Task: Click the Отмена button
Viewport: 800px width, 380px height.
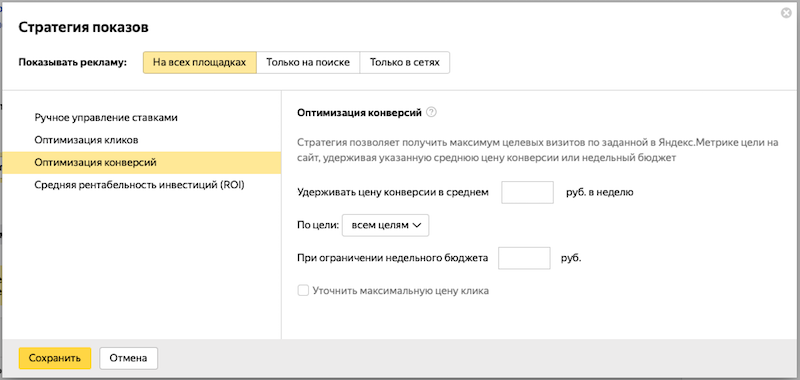Action: (x=129, y=358)
